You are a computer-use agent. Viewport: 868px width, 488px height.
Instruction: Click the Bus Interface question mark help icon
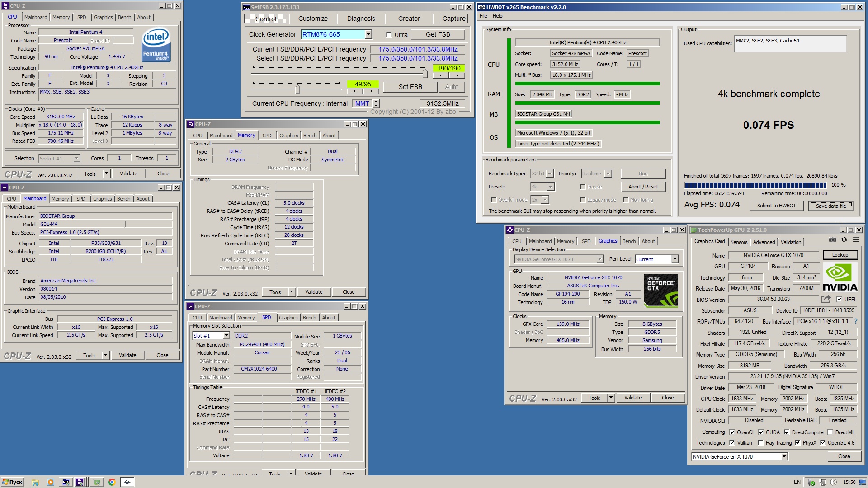pos(855,321)
